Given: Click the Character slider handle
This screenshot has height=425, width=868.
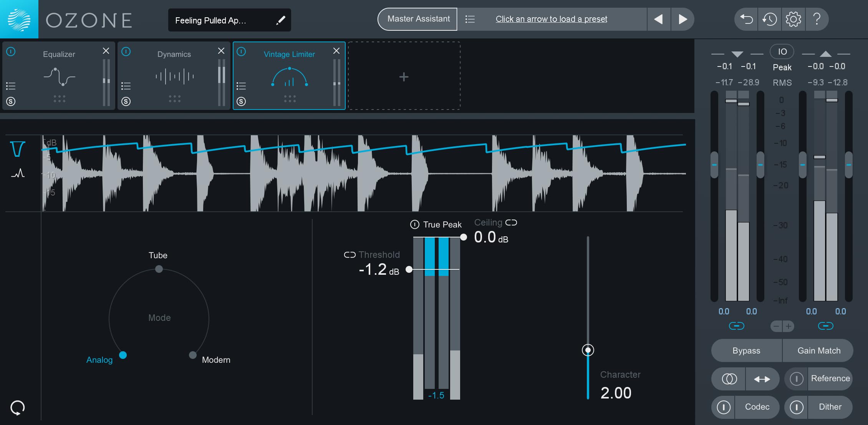Looking at the screenshot, I should click(588, 350).
